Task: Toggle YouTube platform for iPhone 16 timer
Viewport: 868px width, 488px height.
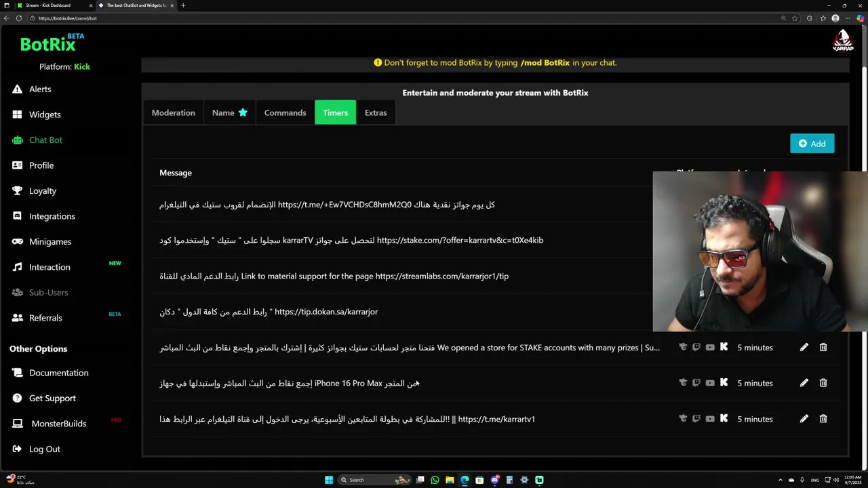Action: [710, 383]
